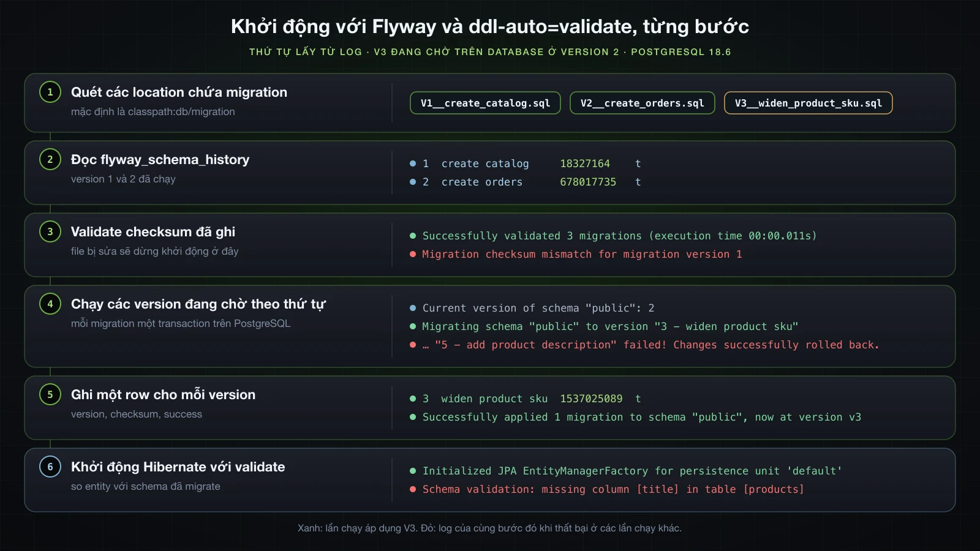Image resolution: width=980 pixels, height=551 pixels.
Task: Select heading 'Ghi một row cho mỗi version'
Action: tap(163, 394)
